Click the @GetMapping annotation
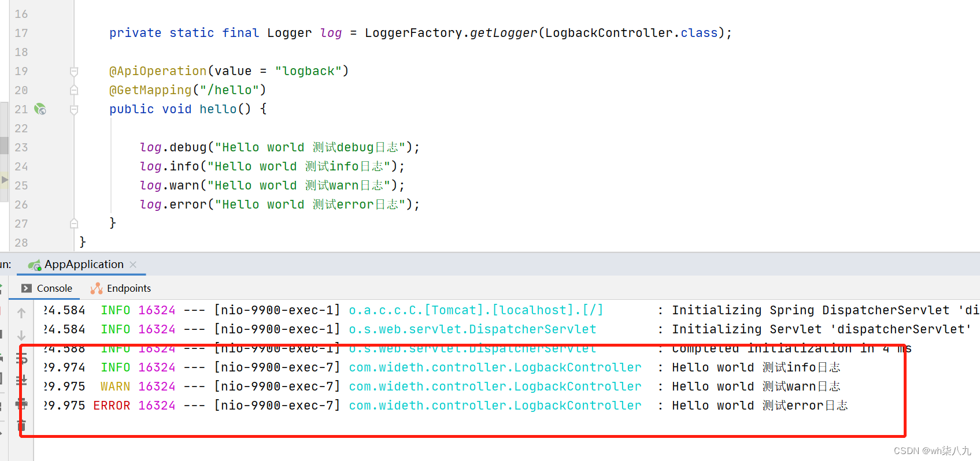 click(150, 90)
